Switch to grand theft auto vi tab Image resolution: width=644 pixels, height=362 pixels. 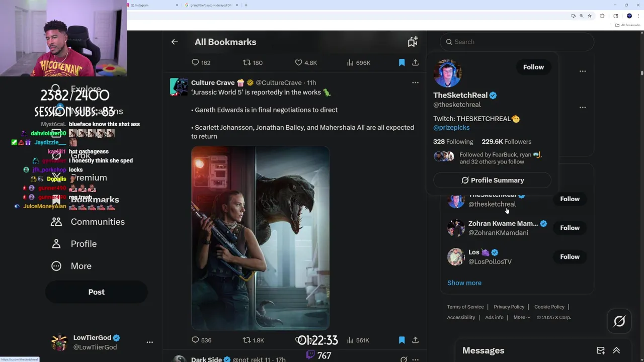211,5
